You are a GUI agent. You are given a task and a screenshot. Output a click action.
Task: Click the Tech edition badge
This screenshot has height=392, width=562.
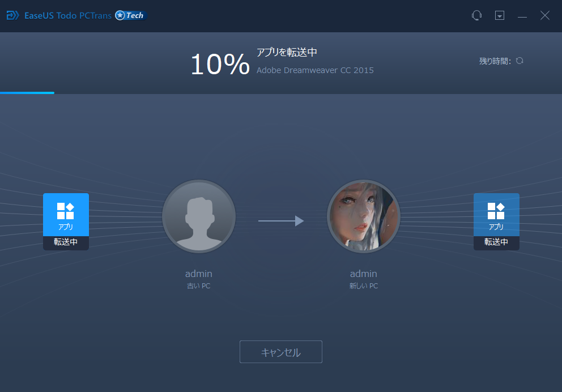point(130,15)
